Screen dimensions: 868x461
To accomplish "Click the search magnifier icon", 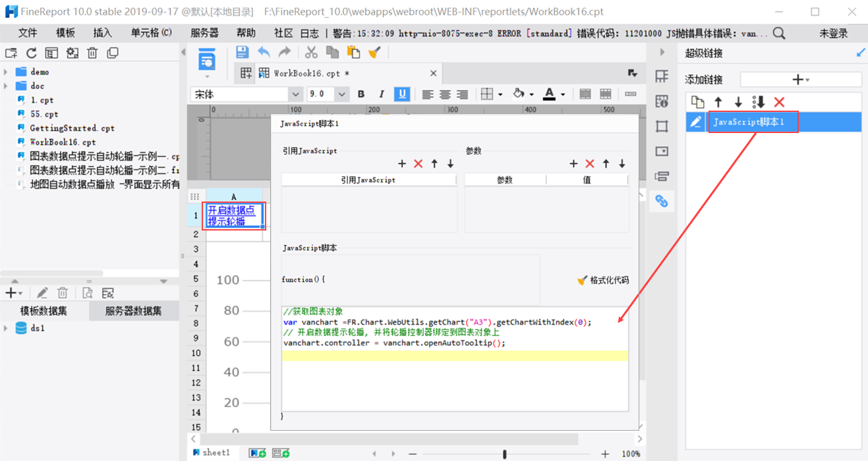I will 779,33.
